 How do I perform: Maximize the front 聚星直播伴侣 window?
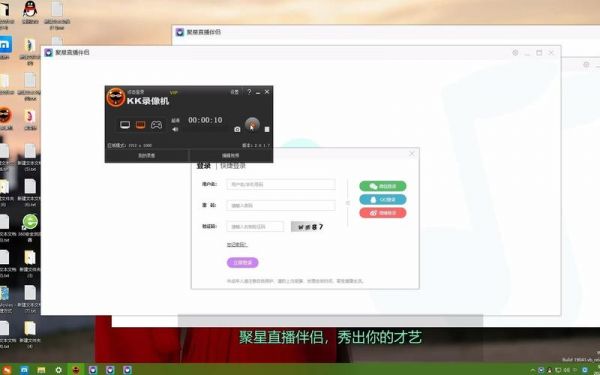539,53
